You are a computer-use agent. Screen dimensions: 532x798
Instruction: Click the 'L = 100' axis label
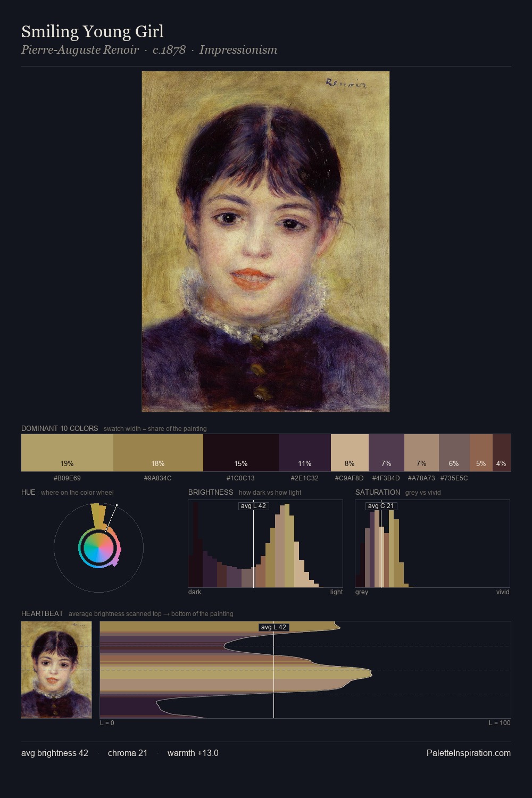(x=500, y=723)
